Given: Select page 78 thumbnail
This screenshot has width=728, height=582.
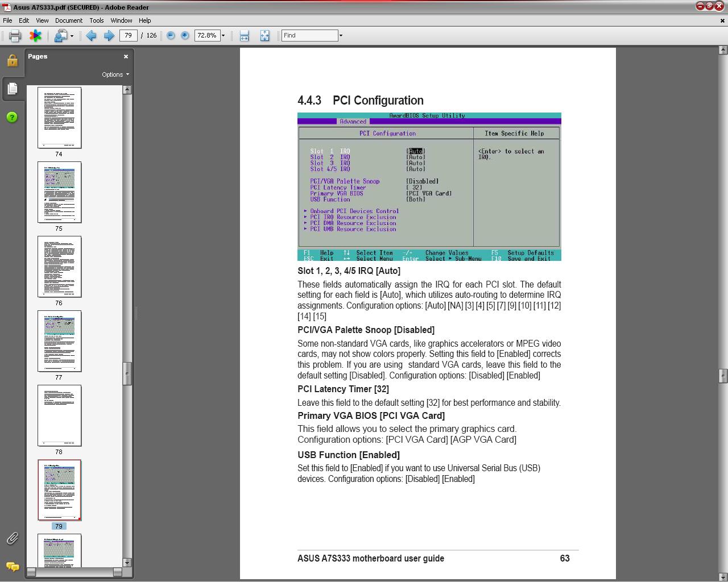Looking at the screenshot, I should (59, 415).
